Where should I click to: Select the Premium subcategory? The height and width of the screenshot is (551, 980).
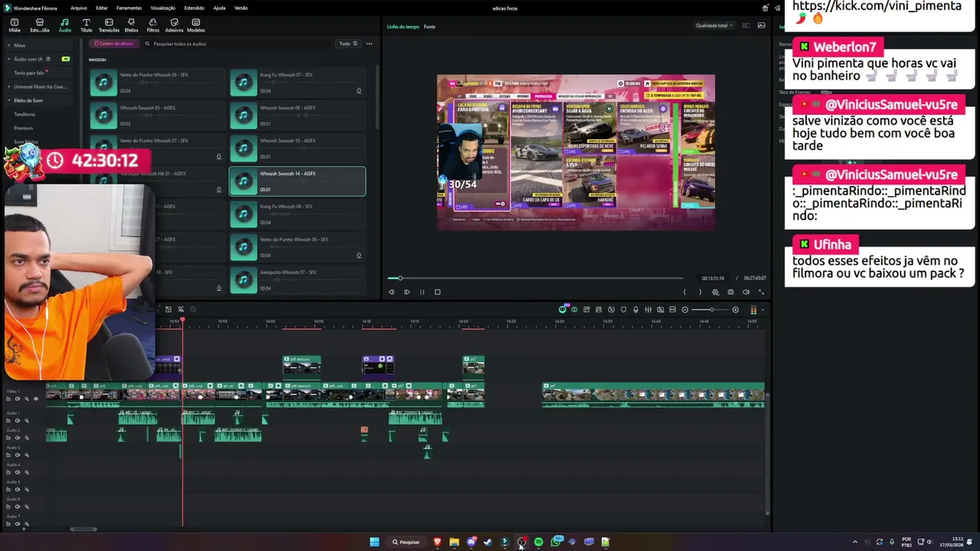24,128
